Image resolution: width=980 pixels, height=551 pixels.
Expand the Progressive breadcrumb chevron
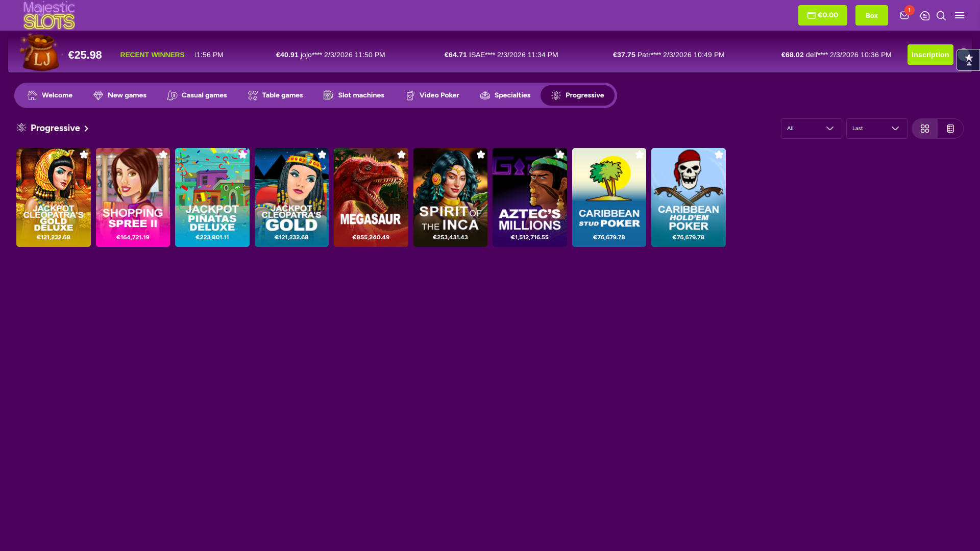(x=86, y=129)
